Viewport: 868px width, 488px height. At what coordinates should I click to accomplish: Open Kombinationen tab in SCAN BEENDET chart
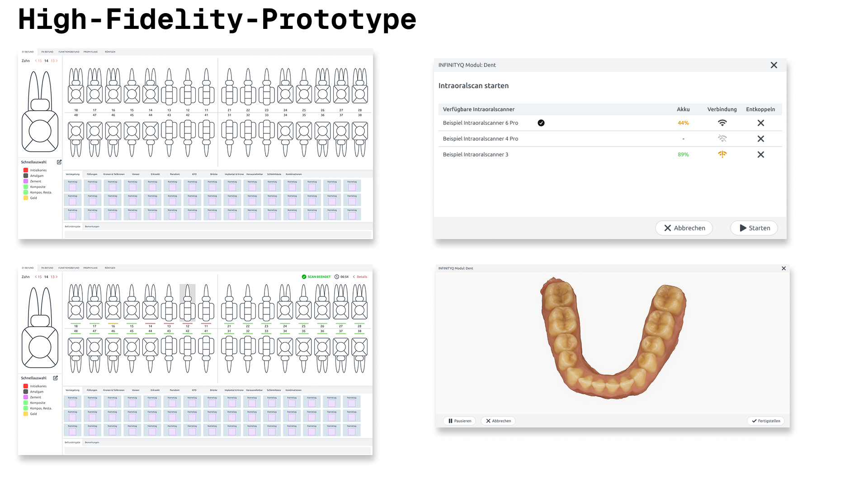[293, 390]
